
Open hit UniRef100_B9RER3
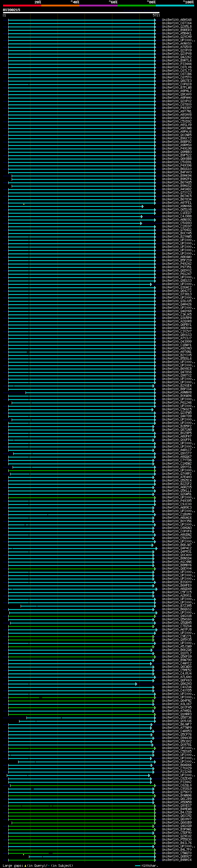point(177,30)
